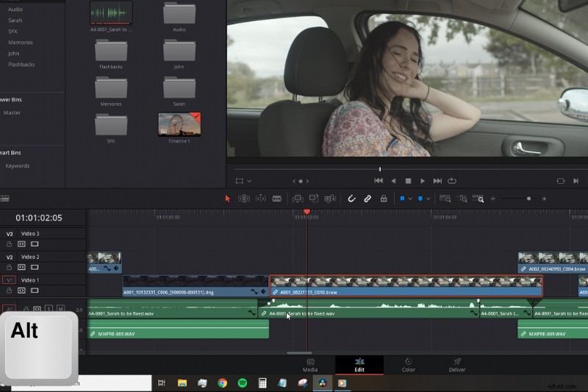Screen dimensions: 588x392
Task: Mute the A1 audio track
Action: tap(60, 309)
